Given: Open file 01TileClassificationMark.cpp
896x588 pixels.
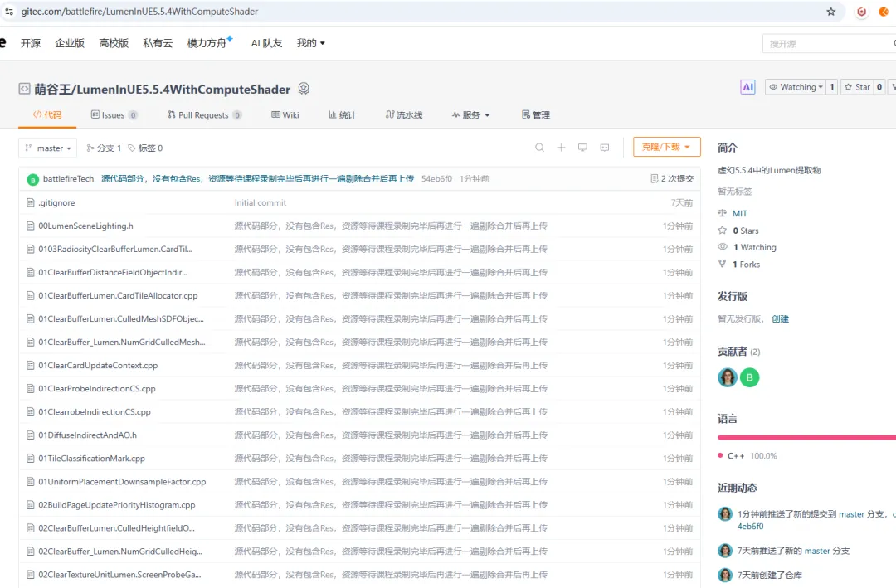Looking at the screenshot, I should (x=91, y=459).
